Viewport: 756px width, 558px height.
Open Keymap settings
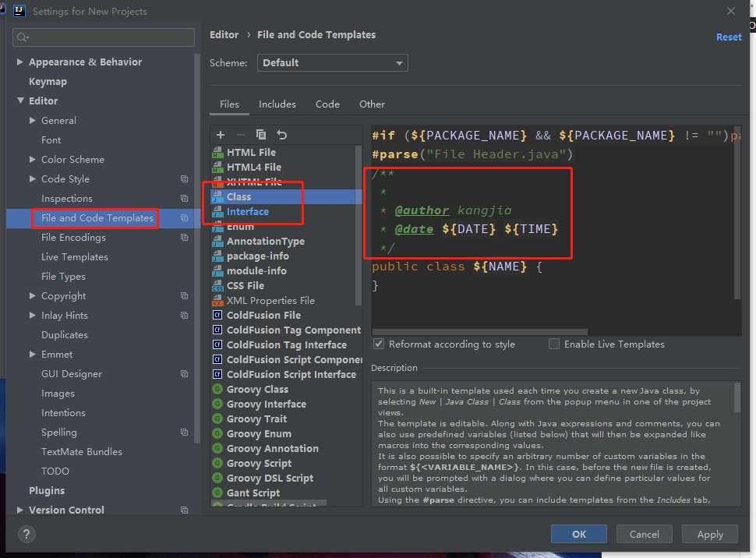click(x=48, y=82)
